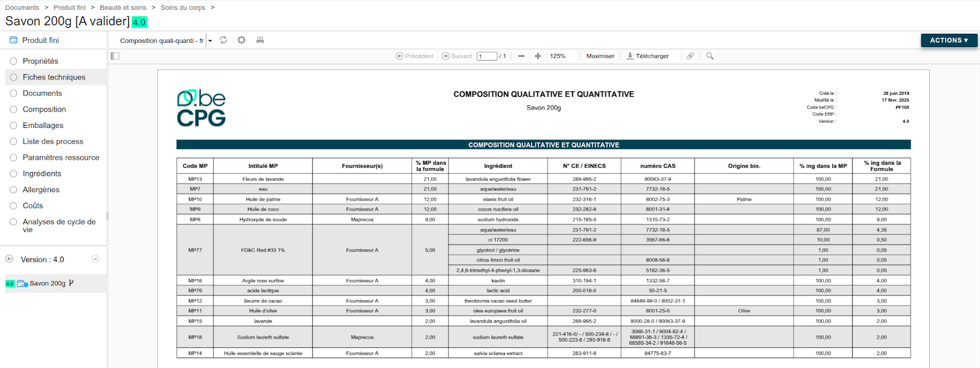Select the Allergènes radio option
Viewport: 980px width, 368px height.
click(13, 189)
